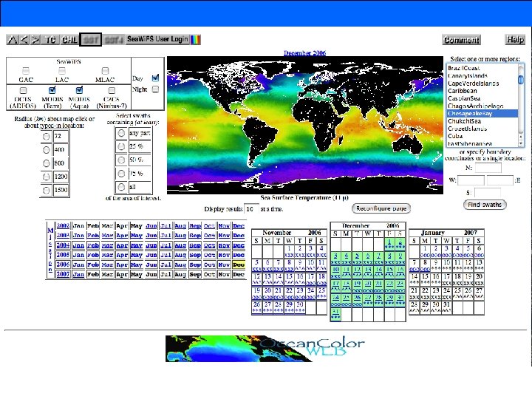
Task: Focus the S boundary coordinate field
Action: coord(488,193)
